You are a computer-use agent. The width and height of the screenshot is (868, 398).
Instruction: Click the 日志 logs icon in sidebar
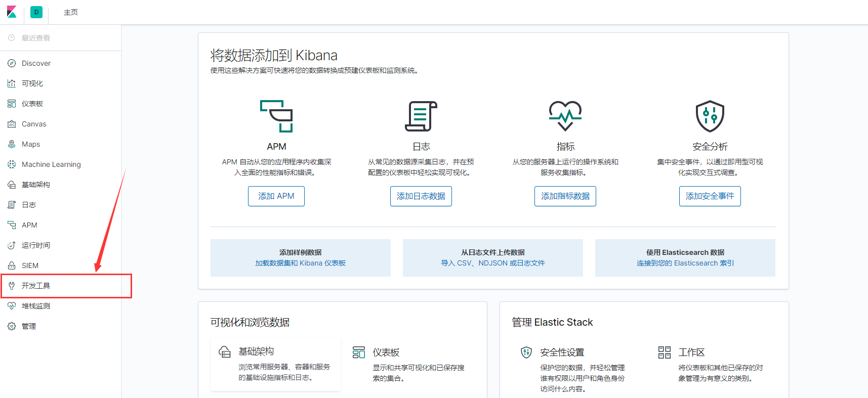pyautogui.click(x=12, y=205)
